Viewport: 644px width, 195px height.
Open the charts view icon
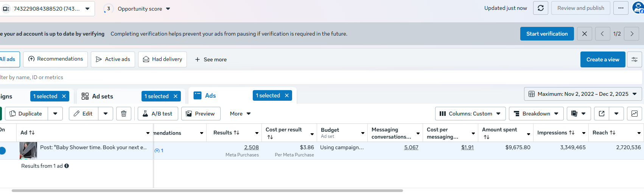pyautogui.click(x=635, y=114)
